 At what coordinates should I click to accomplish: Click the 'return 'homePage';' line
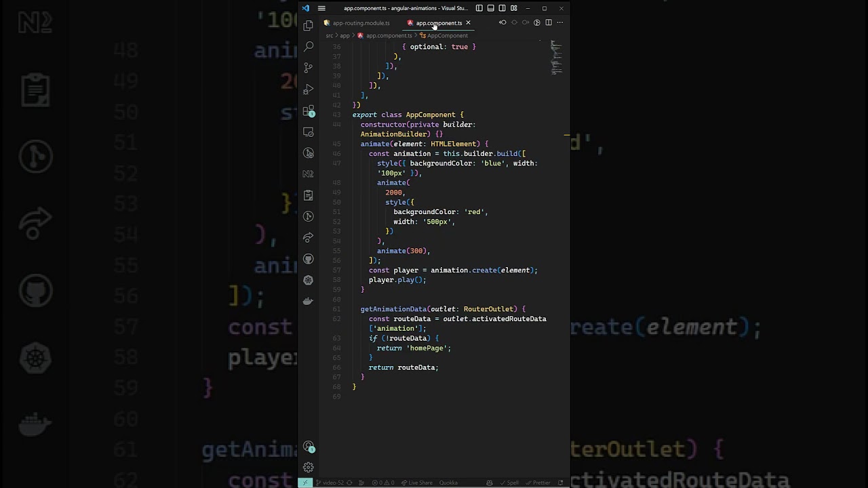[414, 348]
